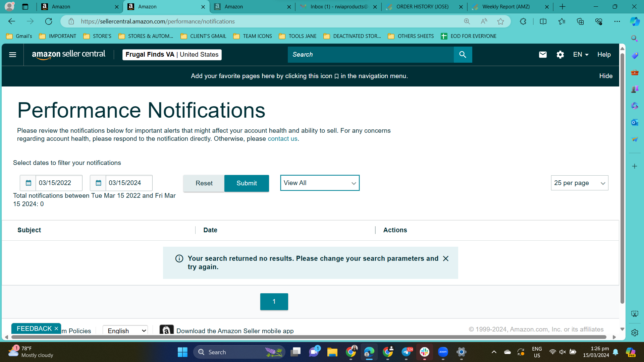
Task: Switch to ORDER HISTORY (JOSE) tab
Action: tap(425, 7)
